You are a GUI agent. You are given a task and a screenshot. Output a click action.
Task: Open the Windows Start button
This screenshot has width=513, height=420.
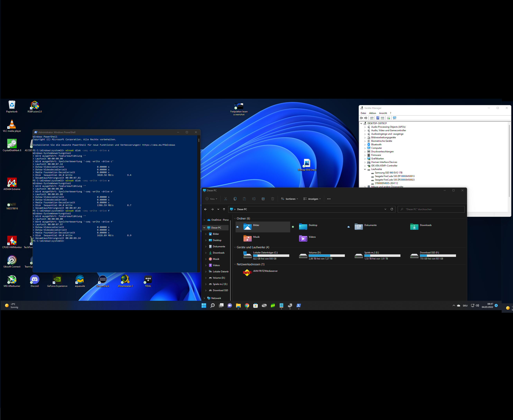[x=204, y=306]
